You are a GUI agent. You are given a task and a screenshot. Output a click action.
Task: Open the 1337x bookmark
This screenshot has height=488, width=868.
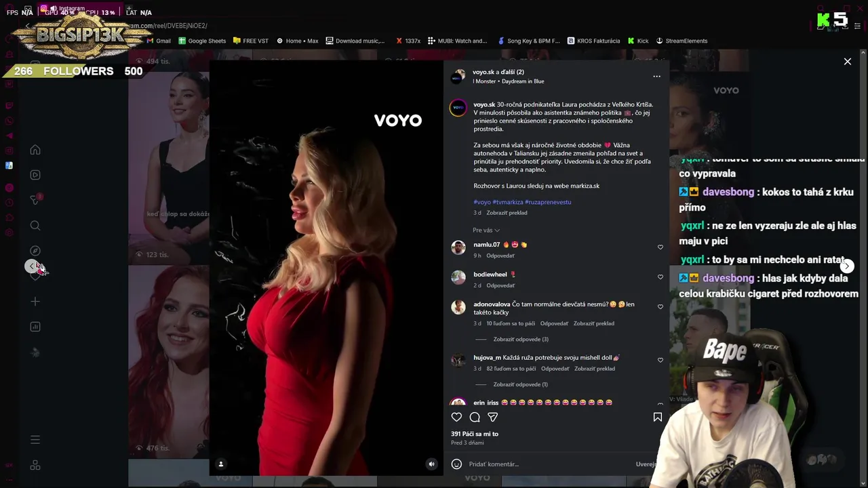tap(408, 41)
